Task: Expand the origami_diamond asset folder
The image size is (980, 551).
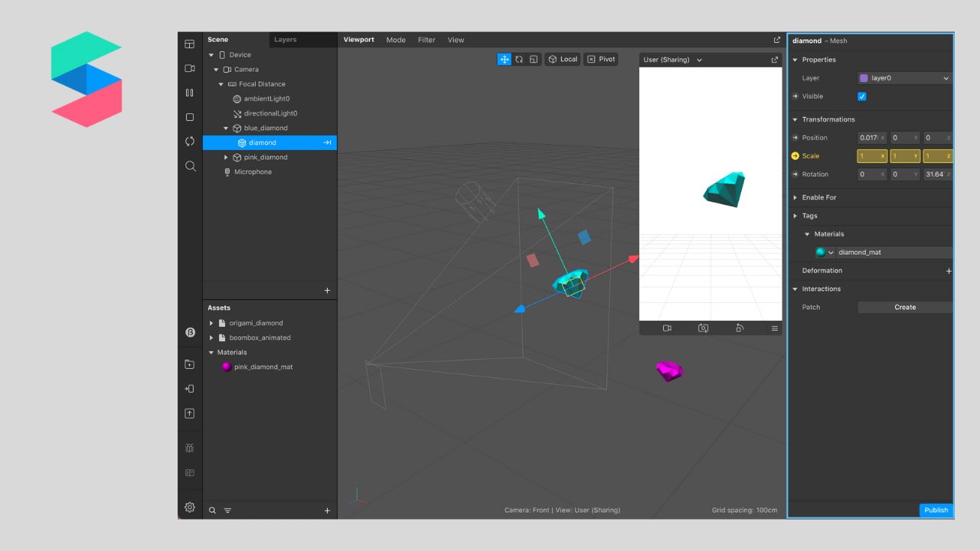Action: [x=211, y=323]
